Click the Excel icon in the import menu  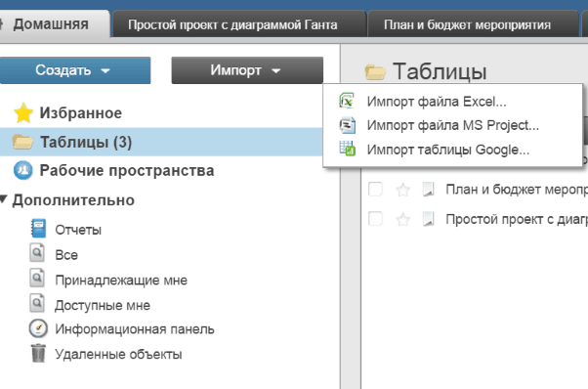coord(347,101)
